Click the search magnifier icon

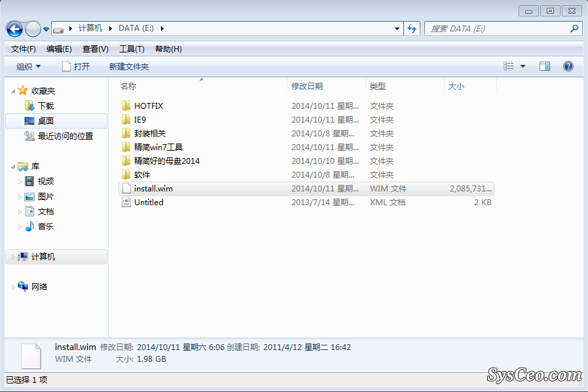pyautogui.click(x=574, y=29)
